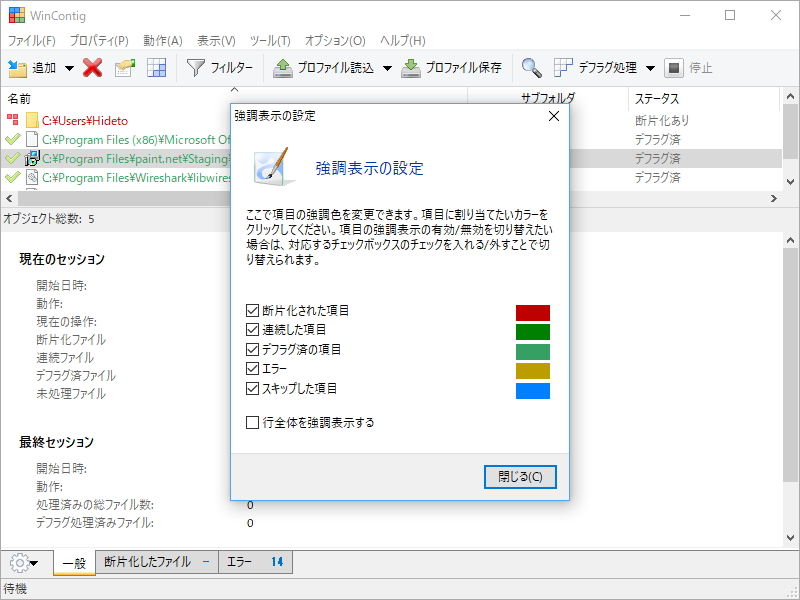The height and width of the screenshot is (600, 800).
Task: Click the magnifier analyze icon
Action: tap(531, 67)
